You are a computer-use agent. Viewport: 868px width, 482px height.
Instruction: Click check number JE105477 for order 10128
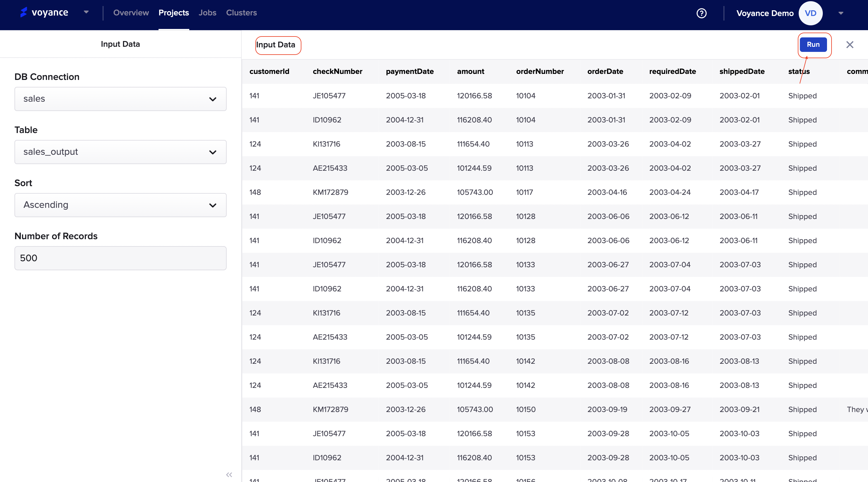(329, 216)
